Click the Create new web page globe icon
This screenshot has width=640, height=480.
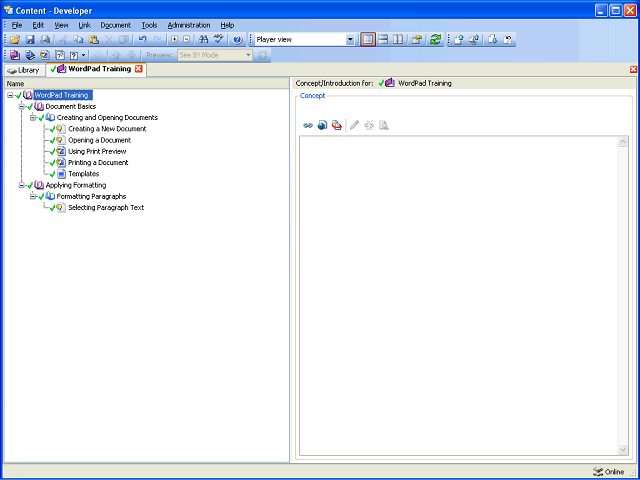click(322, 125)
